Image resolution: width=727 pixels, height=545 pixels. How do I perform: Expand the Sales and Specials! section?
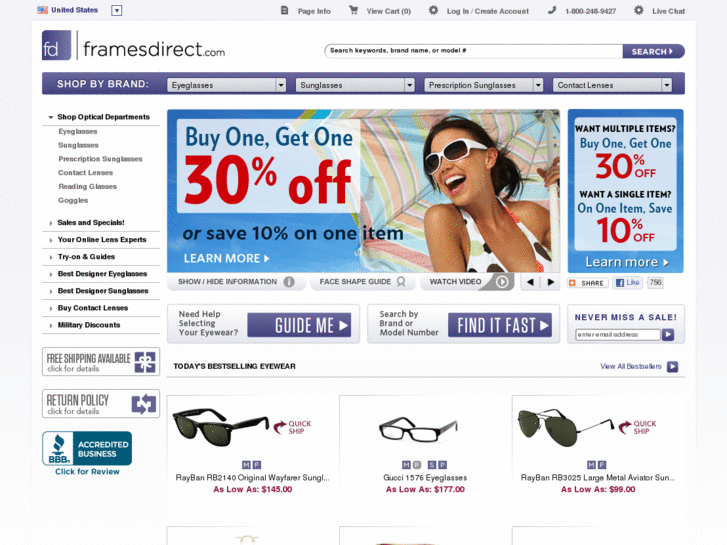91,223
